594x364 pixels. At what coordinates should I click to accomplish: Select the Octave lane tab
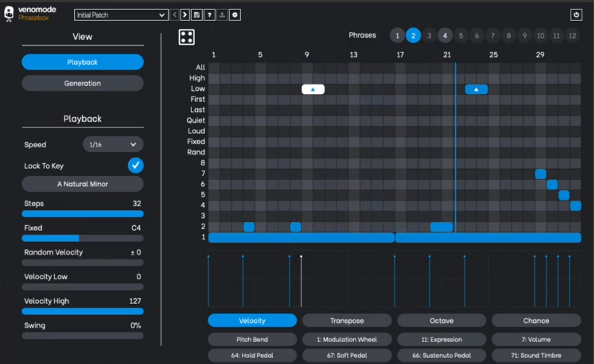click(x=442, y=321)
